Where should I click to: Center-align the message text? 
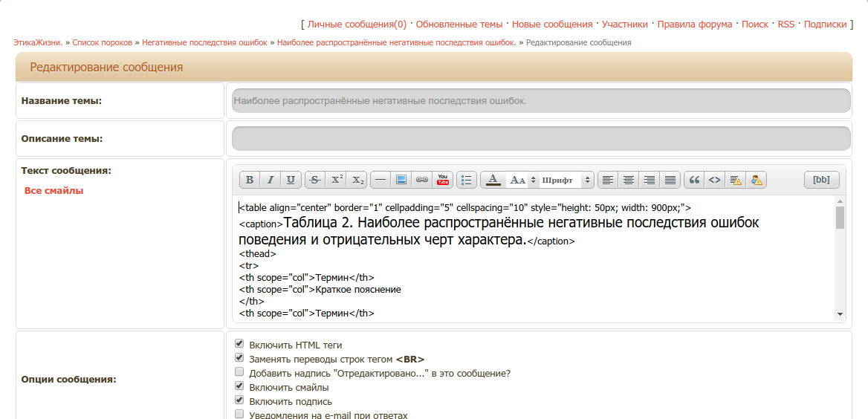(629, 180)
